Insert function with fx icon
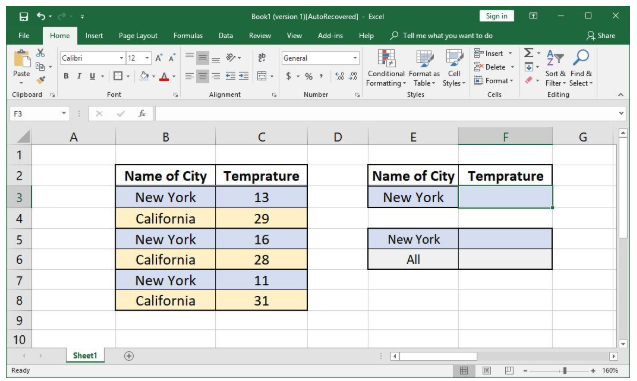This screenshot has height=381, width=637. (x=142, y=114)
